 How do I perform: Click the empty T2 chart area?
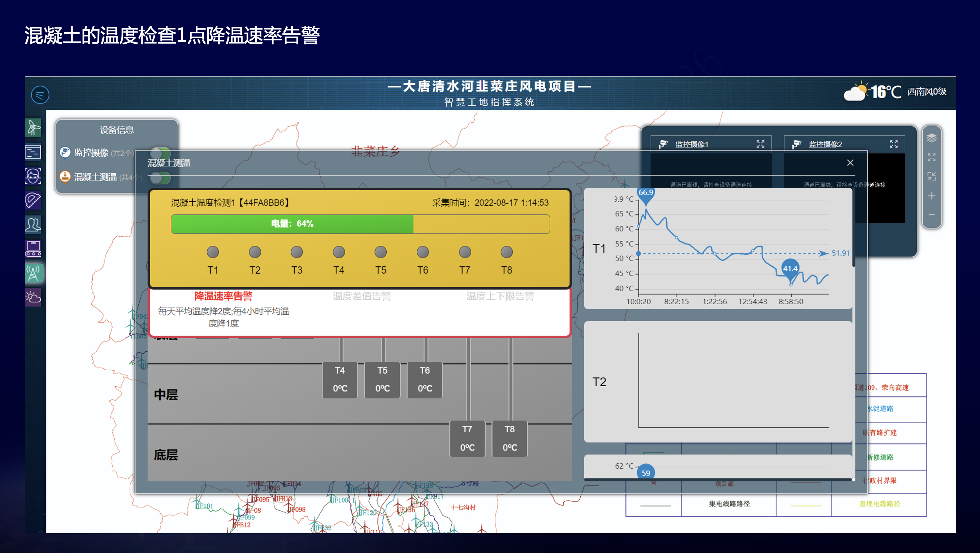(733, 380)
